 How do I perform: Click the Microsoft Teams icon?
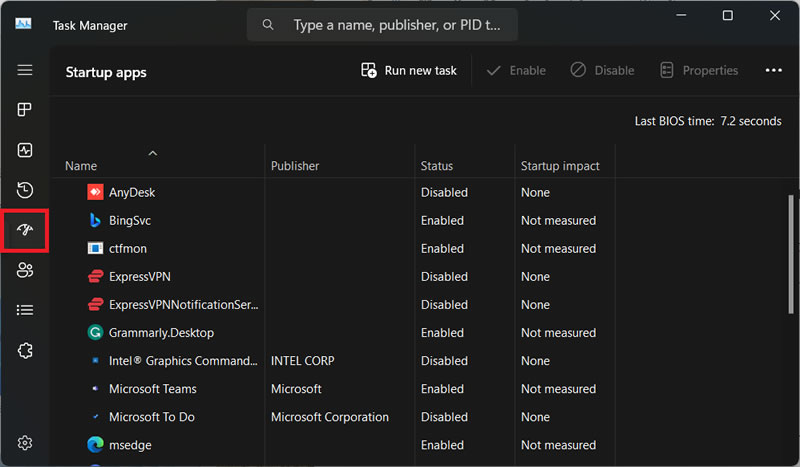(95, 388)
